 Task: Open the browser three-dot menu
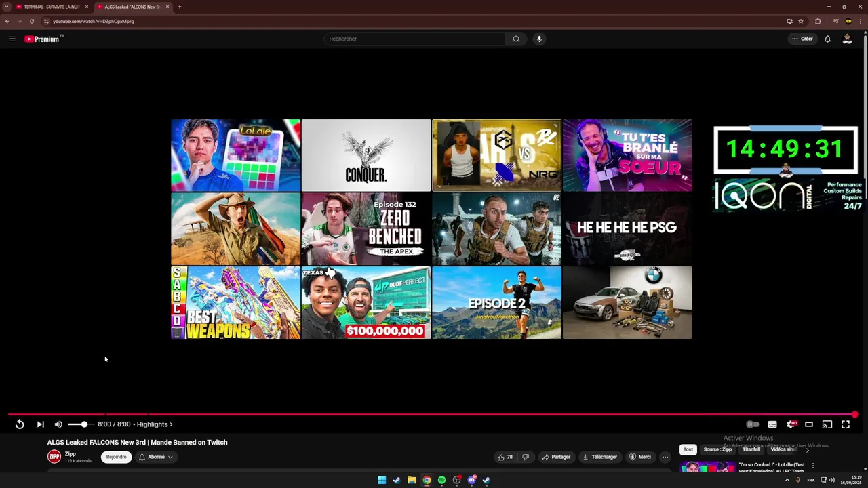click(x=861, y=21)
